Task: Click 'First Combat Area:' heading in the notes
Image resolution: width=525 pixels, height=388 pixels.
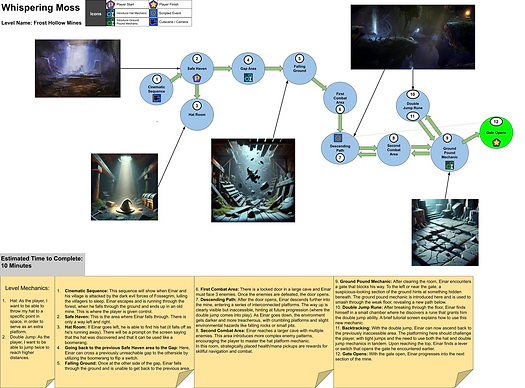Action: pos(220,289)
